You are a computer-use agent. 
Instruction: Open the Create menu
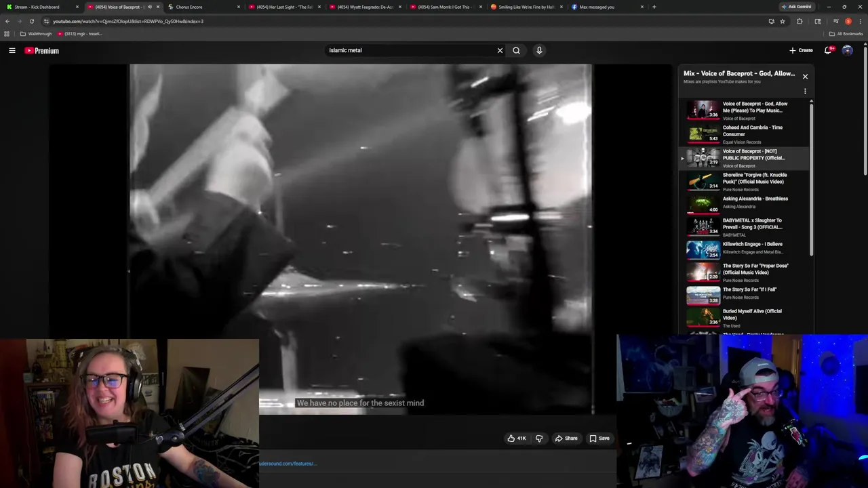(801, 50)
